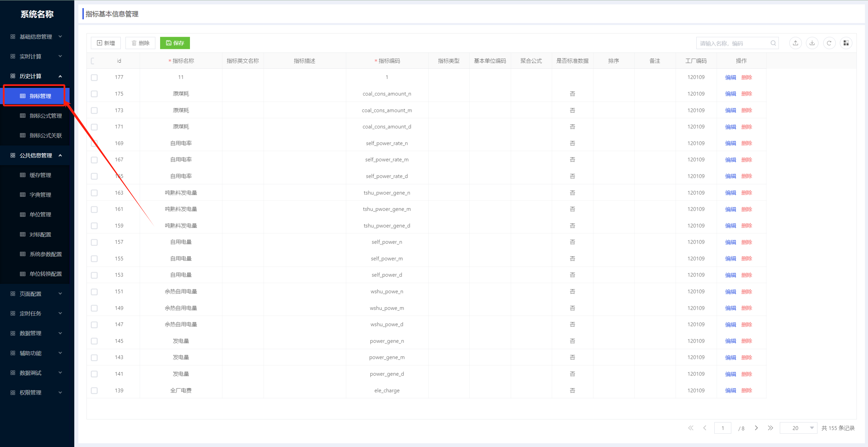Open the page size dropdown showing 20
The width and height of the screenshot is (868, 447).
click(x=798, y=428)
